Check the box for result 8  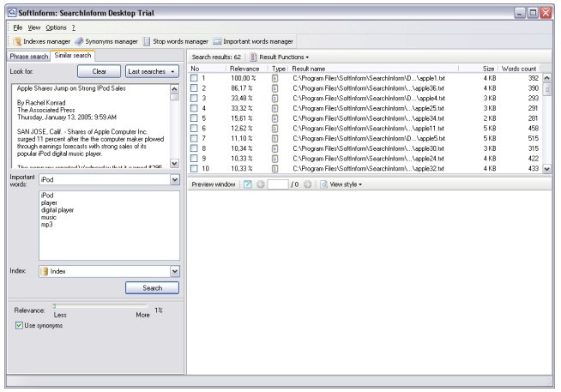(194, 148)
